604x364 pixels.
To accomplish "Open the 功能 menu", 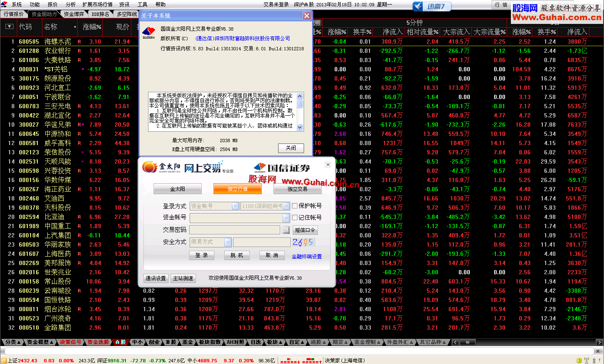I will [x=35, y=4].
